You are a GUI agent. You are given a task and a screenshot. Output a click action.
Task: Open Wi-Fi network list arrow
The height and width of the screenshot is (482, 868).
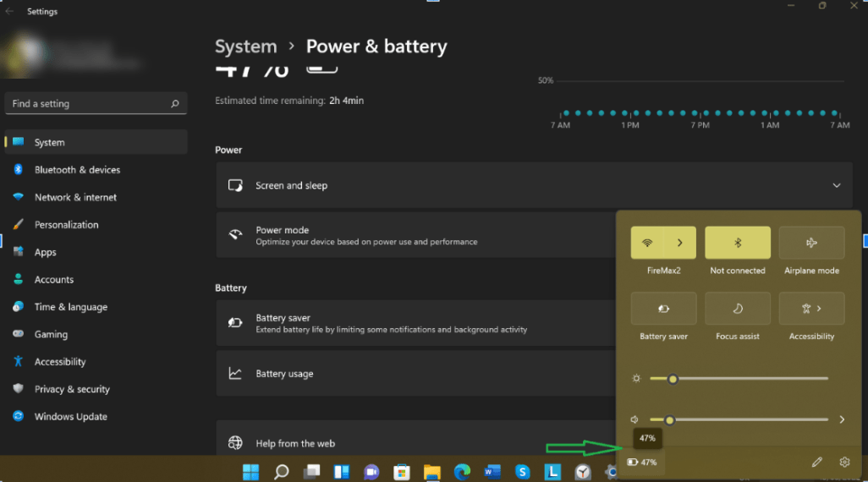[679, 243]
